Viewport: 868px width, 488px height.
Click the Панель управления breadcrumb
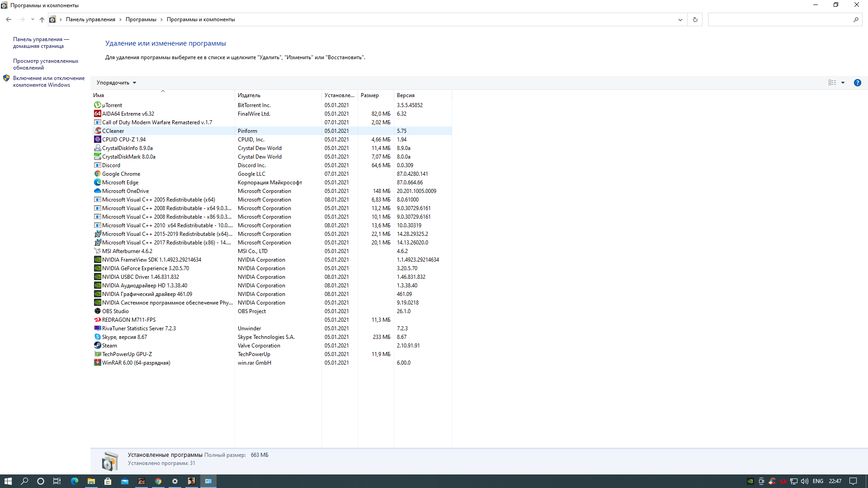pyautogui.click(x=90, y=19)
